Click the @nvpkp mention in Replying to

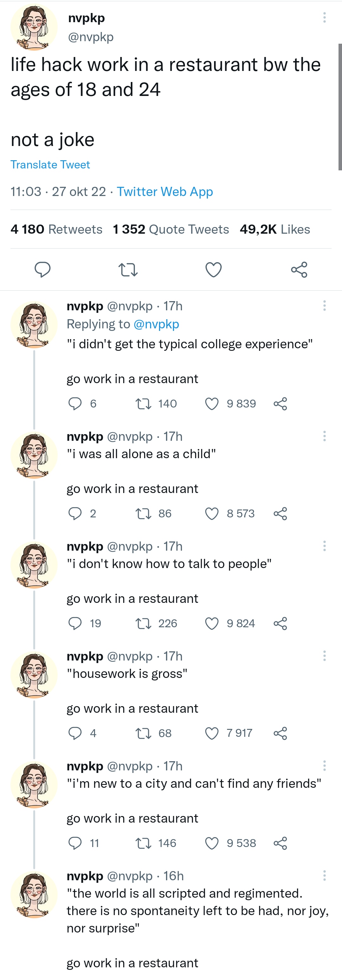click(x=156, y=324)
